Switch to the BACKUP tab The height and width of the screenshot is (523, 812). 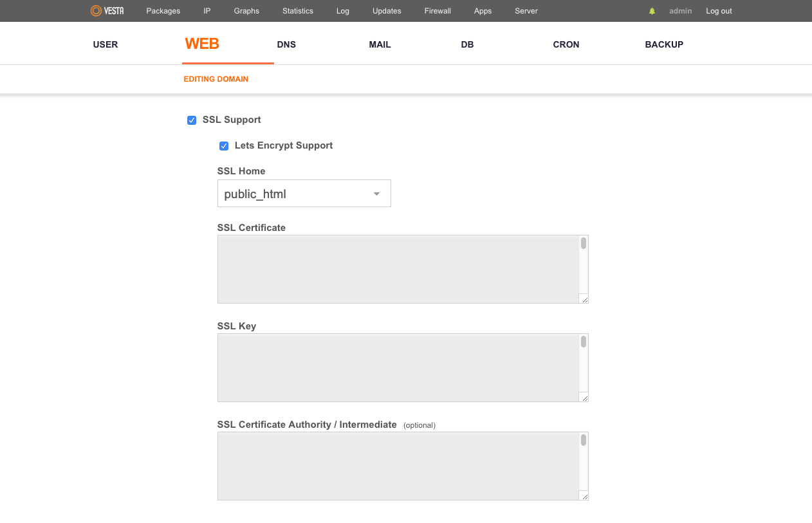(x=664, y=44)
